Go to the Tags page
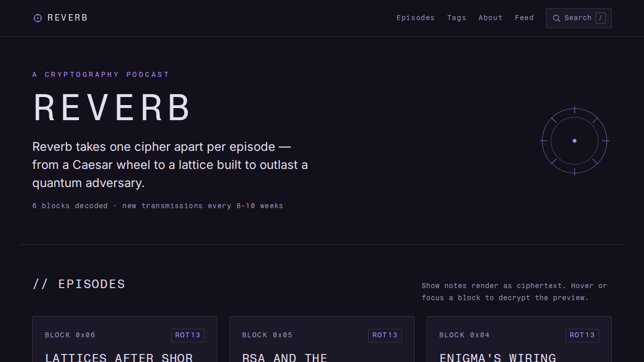644x362 pixels. click(x=457, y=18)
